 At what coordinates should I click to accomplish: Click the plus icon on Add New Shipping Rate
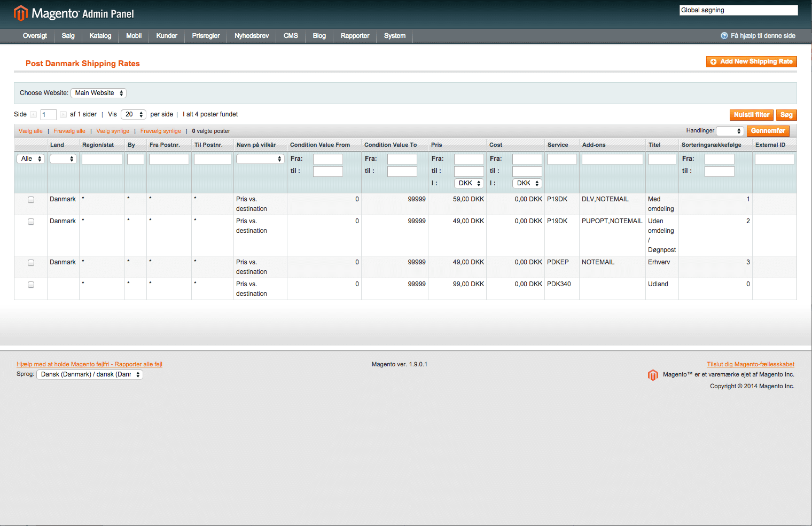[713, 62]
